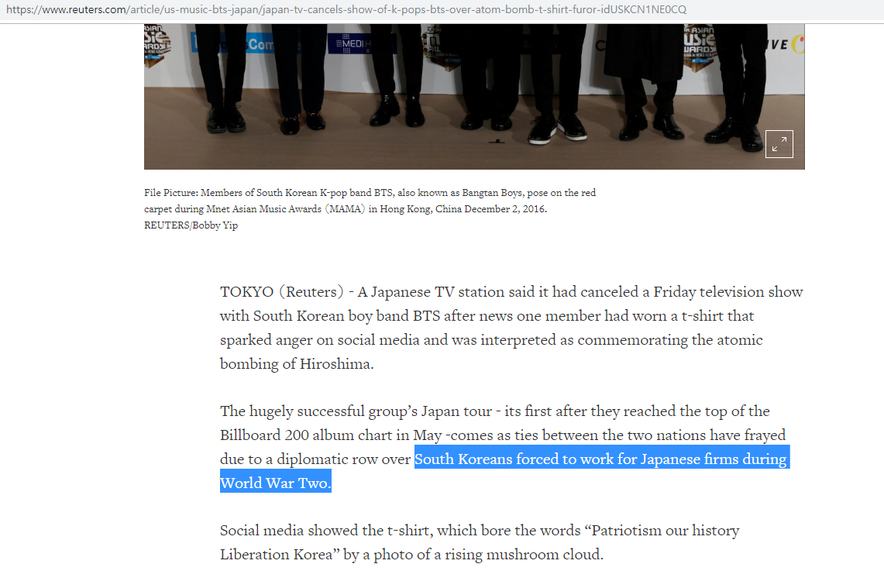Viewport: 884px width, 588px height.
Task: Click the Asian Music Awards logo at right
Action: click(699, 46)
